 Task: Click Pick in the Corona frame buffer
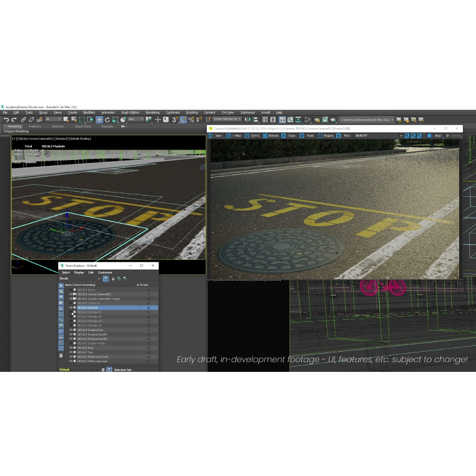(x=344, y=136)
